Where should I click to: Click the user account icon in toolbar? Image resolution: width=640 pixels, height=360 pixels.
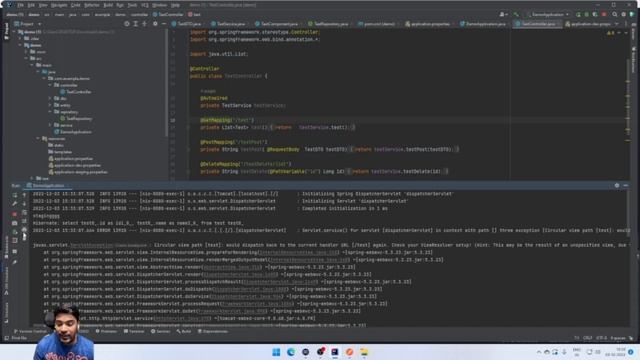tap(503, 15)
